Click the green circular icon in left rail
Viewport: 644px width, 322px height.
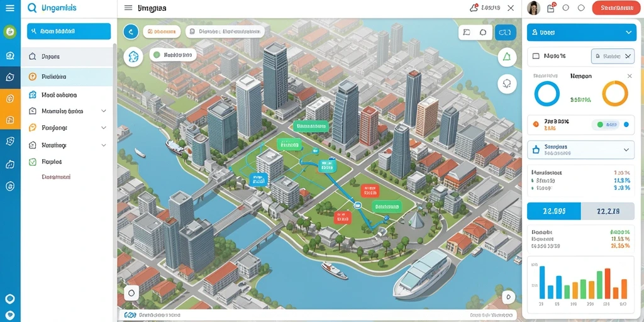point(10,31)
